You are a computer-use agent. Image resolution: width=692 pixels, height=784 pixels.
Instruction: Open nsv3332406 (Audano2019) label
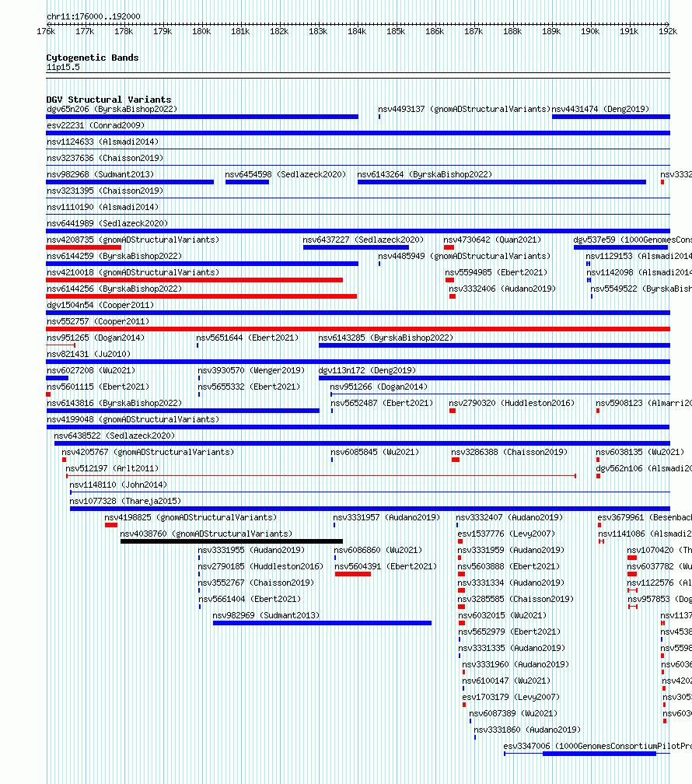tap(502, 289)
